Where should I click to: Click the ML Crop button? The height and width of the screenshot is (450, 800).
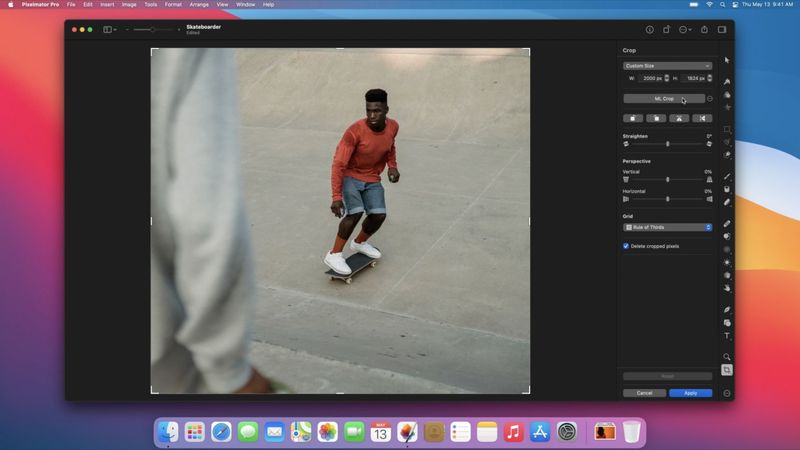(x=664, y=98)
